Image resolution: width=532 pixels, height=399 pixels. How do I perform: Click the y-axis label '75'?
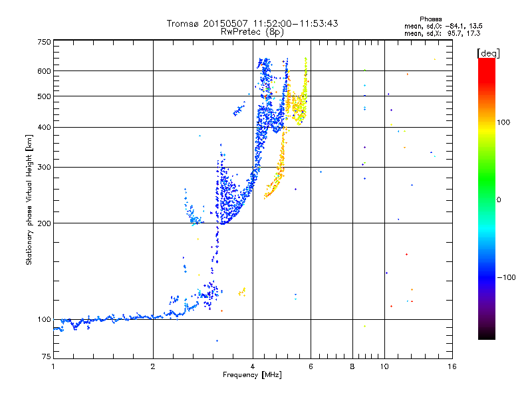[x=47, y=356]
